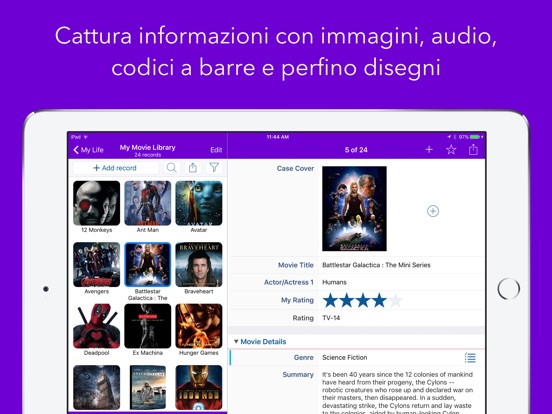Set My Rating to three stars
Viewport: 552px width, 414px height.
(x=363, y=300)
